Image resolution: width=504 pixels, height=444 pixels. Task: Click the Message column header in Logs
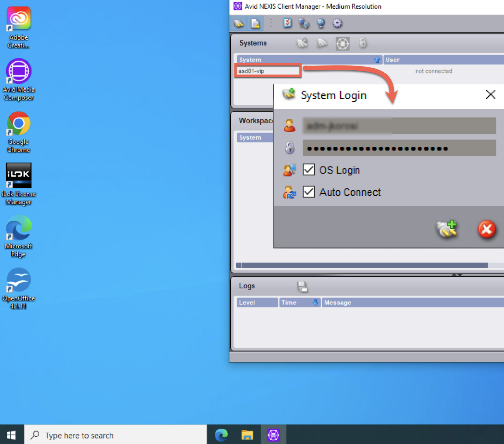click(x=412, y=302)
